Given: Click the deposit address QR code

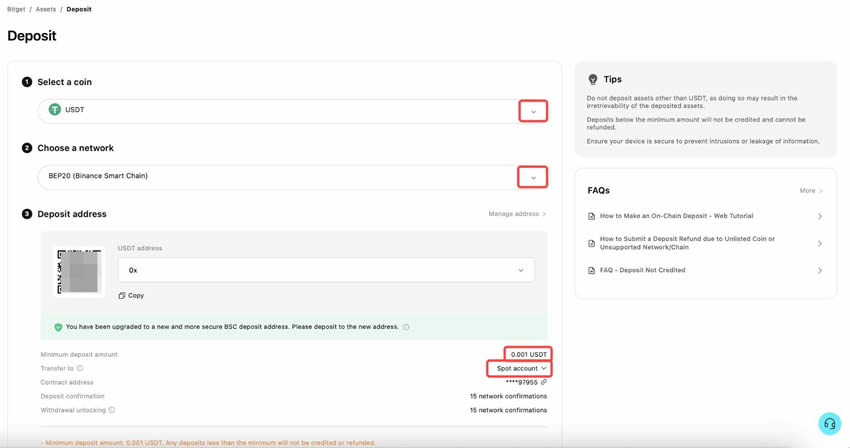Looking at the screenshot, I should [79, 271].
